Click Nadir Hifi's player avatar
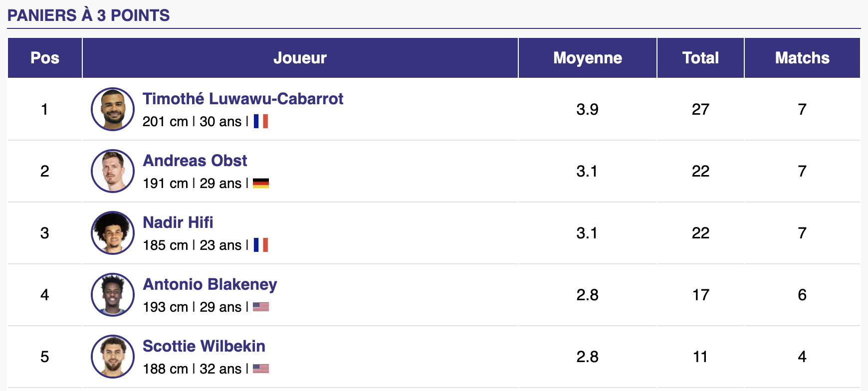The width and height of the screenshot is (868, 391). click(113, 233)
